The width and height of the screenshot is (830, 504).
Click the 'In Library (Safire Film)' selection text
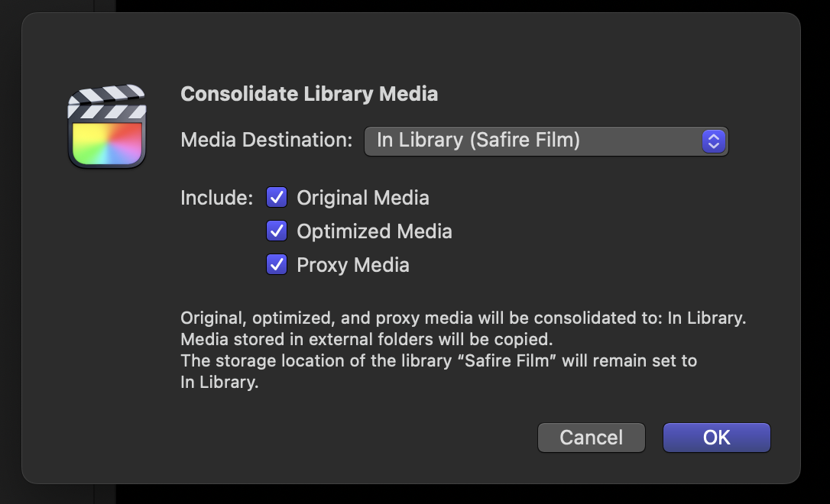pos(478,141)
